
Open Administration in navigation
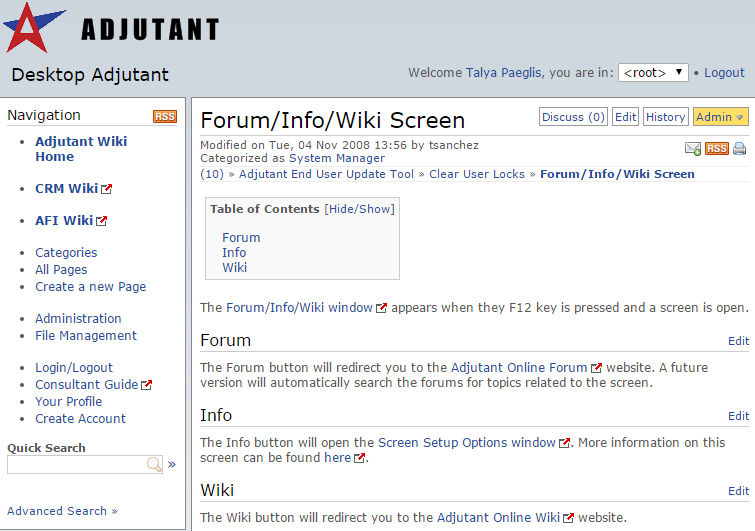pyautogui.click(x=78, y=318)
